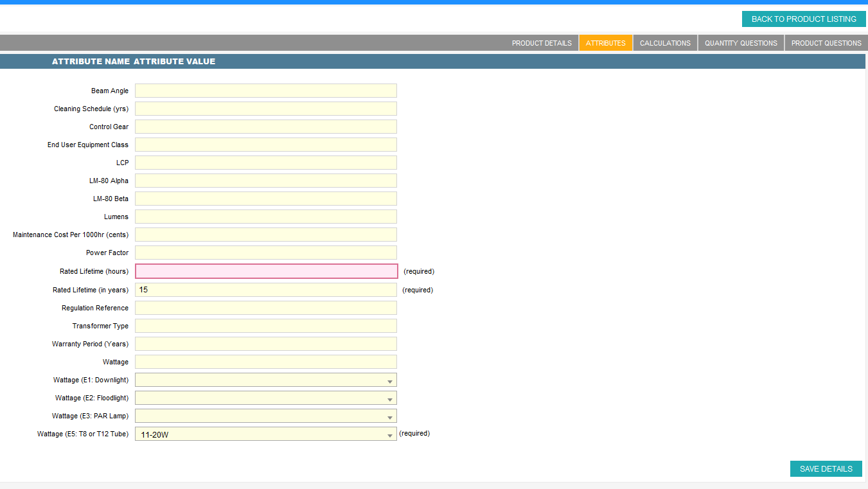Open the Calculations tab

(x=665, y=43)
